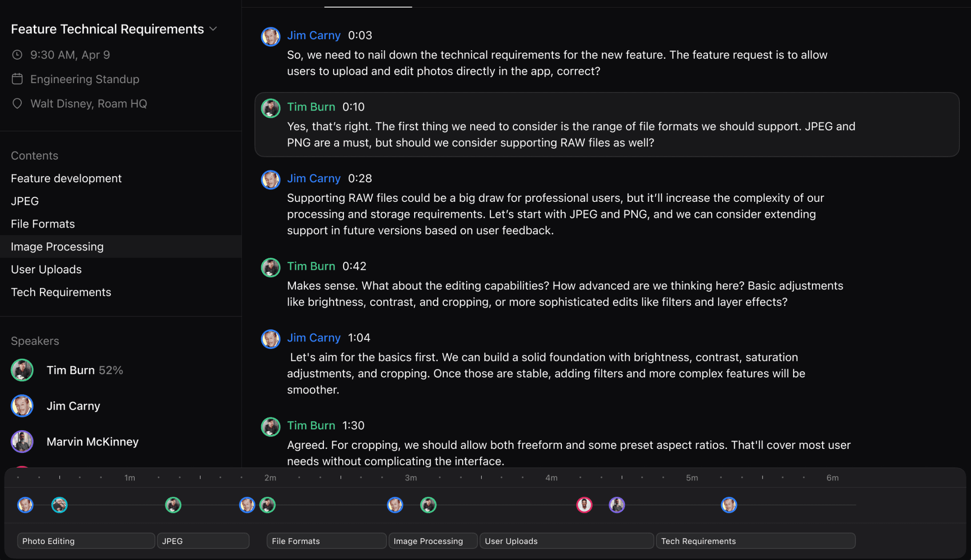Click Jim Carny's name at 0:03 message

[x=314, y=35]
